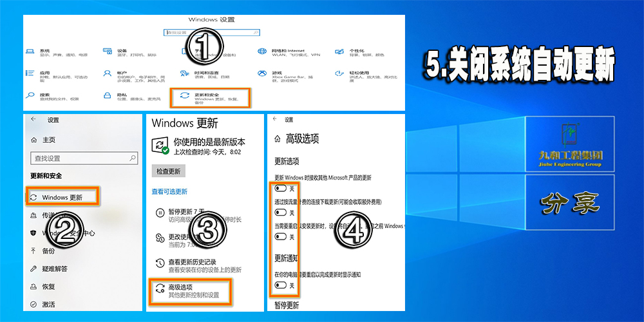Click the 上次检查时间: 今天, 8:02 text
The image size is (644, 322).
point(207,151)
